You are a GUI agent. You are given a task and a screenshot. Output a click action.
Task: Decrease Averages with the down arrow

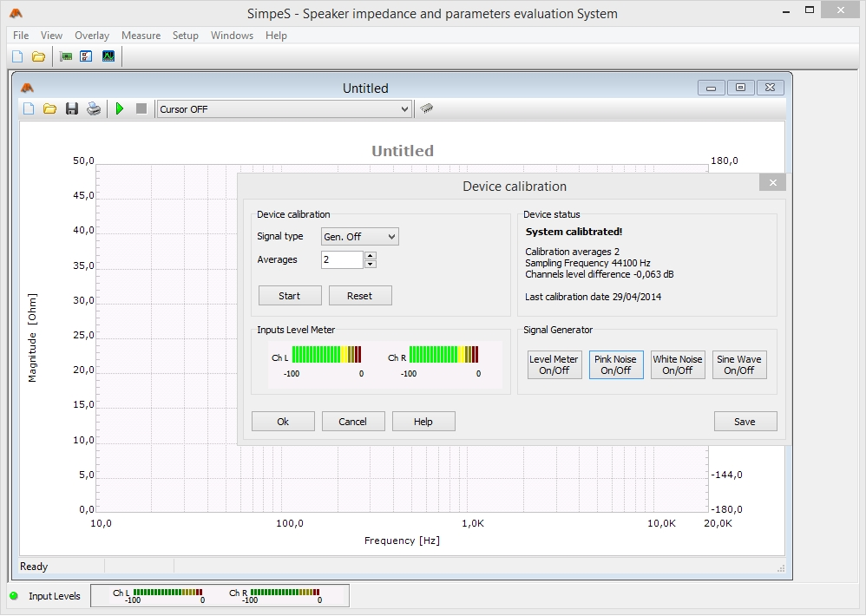tap(371, 264)
